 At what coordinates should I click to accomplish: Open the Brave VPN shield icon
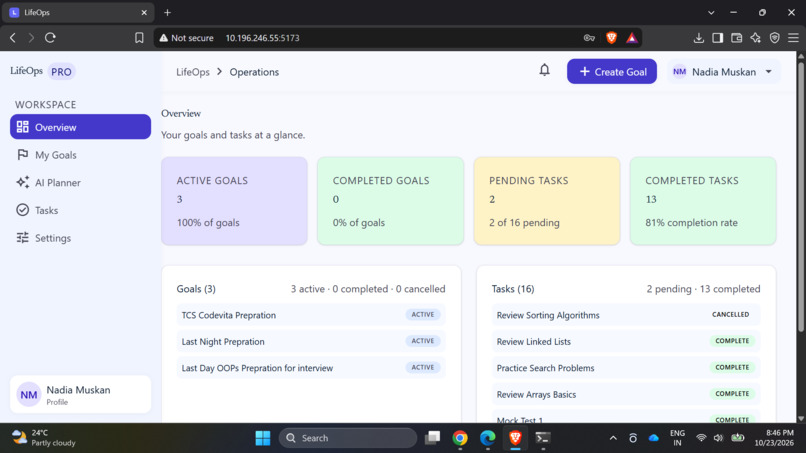pos(775,38)
